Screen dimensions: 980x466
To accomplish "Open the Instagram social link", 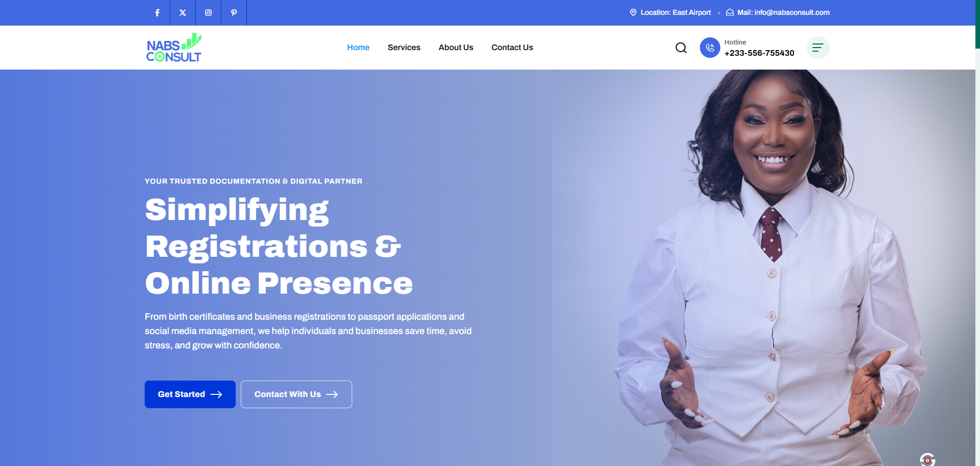I will (x=209, y=13).
